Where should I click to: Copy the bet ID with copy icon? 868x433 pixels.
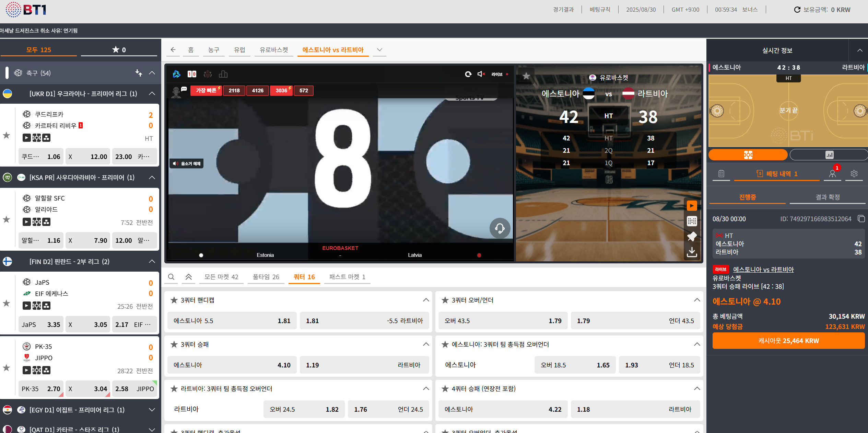tap(861, 219)
